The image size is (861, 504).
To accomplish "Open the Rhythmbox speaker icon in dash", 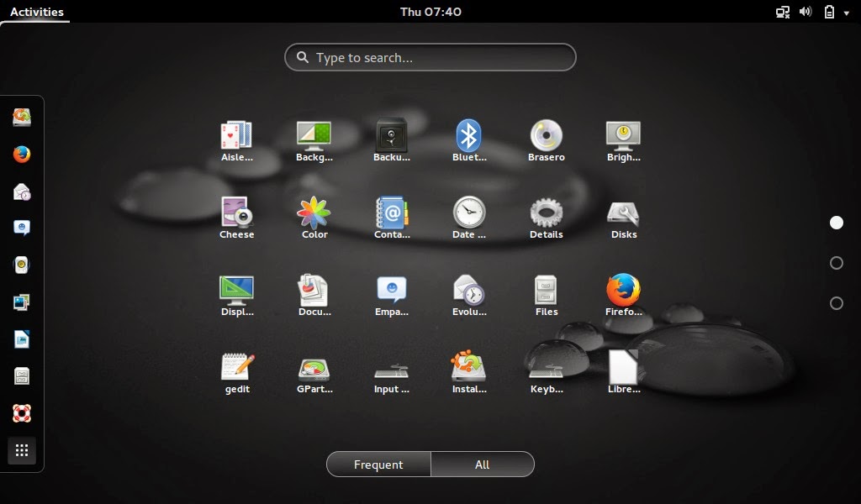I will pos(22,265).
